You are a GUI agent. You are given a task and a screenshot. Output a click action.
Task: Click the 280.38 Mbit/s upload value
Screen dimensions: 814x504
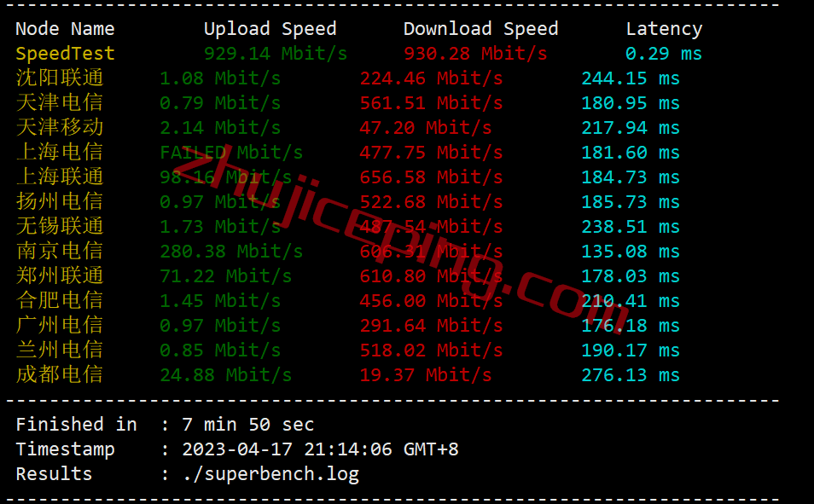pyautogui.click(x=231, y=252)
